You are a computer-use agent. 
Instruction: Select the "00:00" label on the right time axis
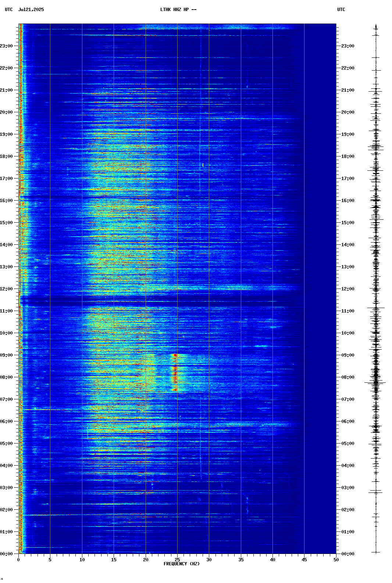click(x=348, y=554)
